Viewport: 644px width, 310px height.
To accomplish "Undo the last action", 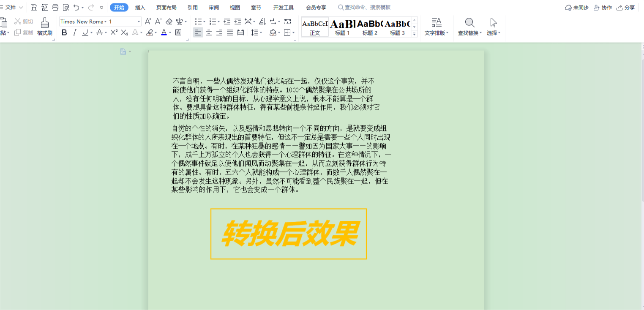I will point(76,7).
